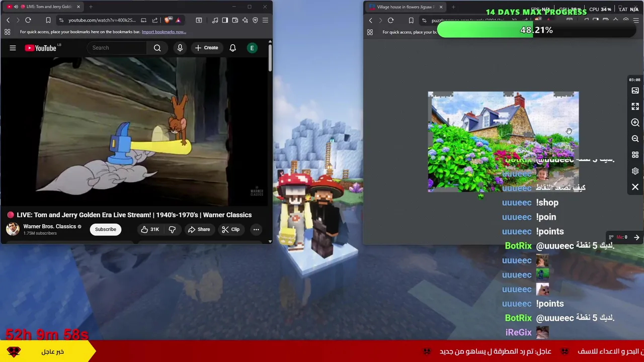Click YouTube page vertical scrollbar
This screenshot has width=644, height=362.
270,58
